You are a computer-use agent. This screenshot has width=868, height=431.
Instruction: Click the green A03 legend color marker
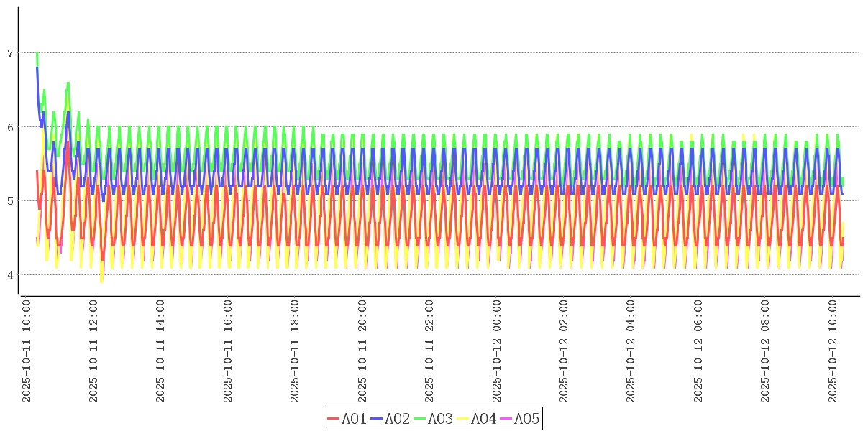[x=420, y=419]
